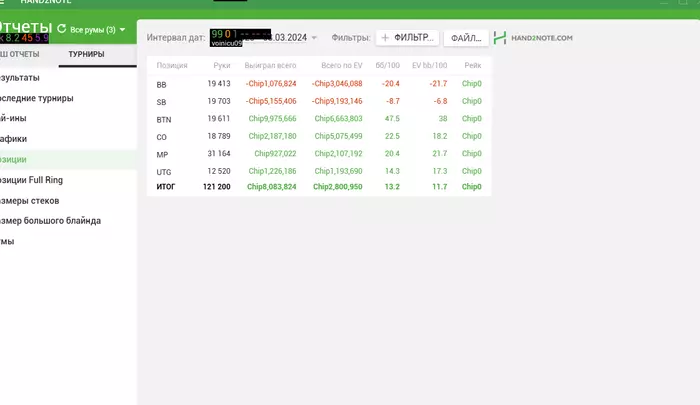Select the Бай-ины sidebar item

(13, 118)
